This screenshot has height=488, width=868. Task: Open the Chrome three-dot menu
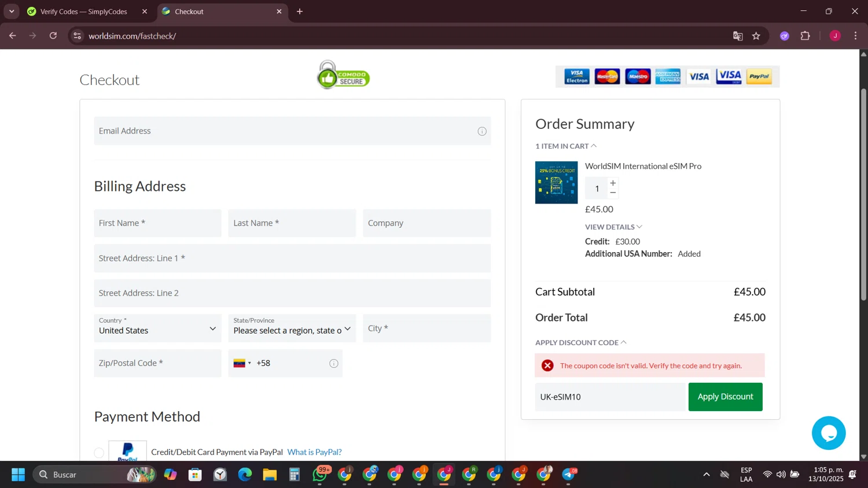[855, 36]
